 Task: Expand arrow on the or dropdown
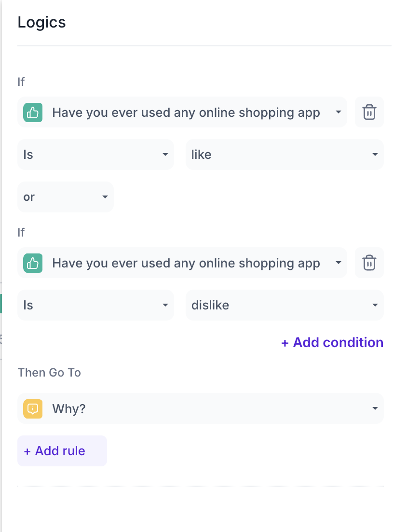coord(105,197)
